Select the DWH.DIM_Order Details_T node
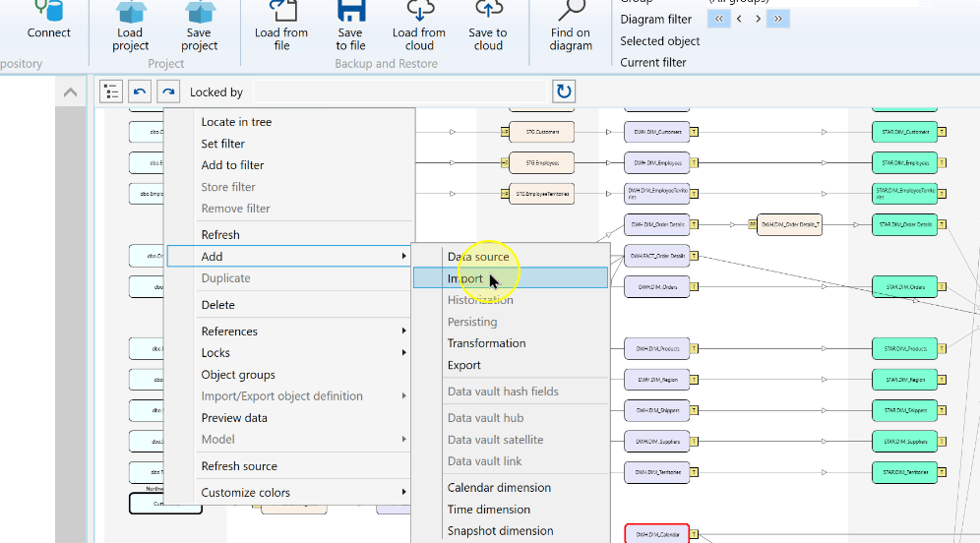980x543 pixels. [789, 224]
